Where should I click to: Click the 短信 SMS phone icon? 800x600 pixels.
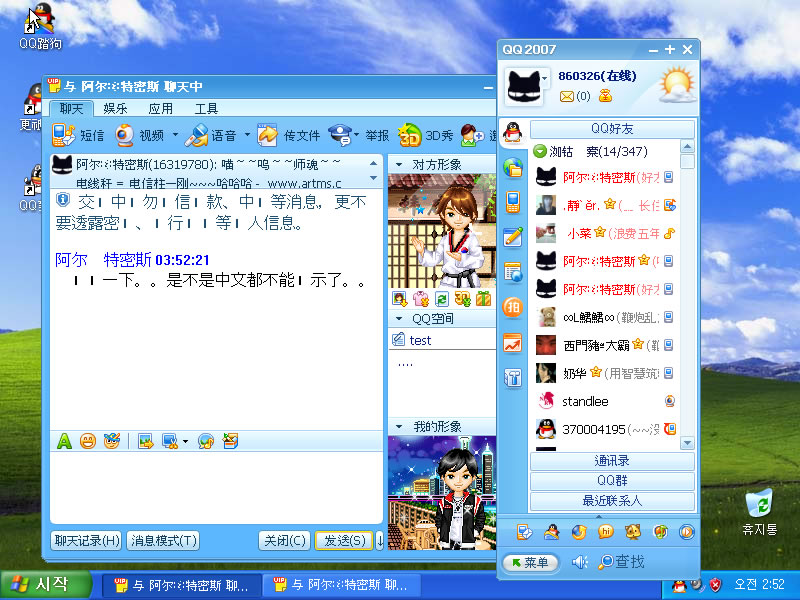point(63,135)
